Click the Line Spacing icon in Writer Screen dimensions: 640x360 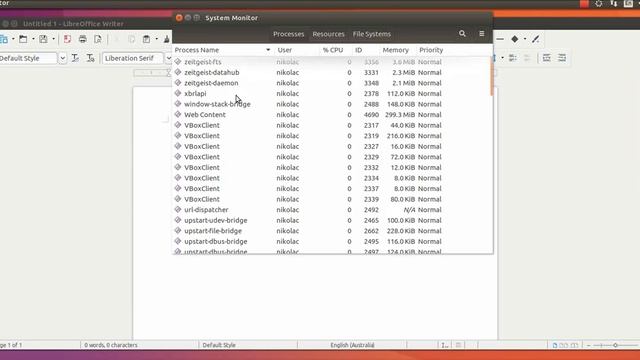tap(494, 58)
